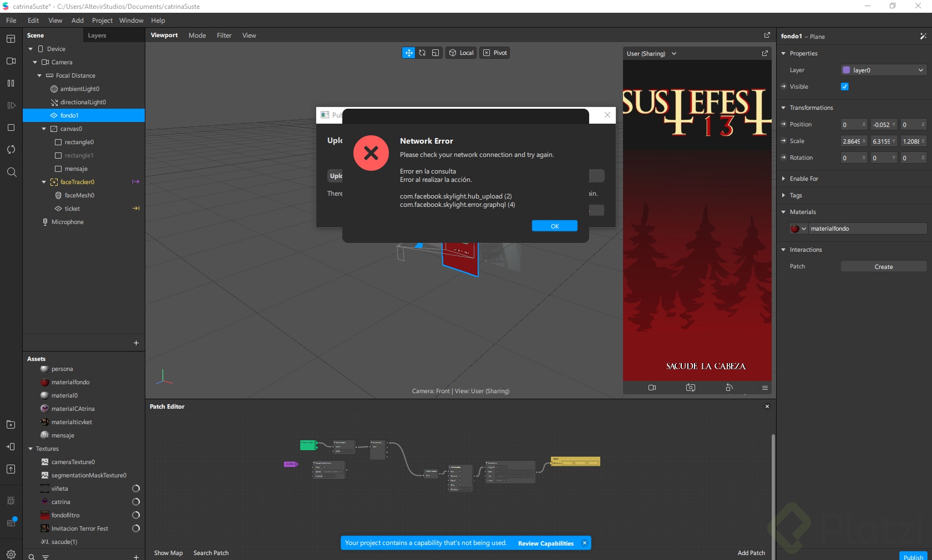Screen dimensions: 932x560
Task: Click Add Patch in Patch Editor
Action: pyautogui.click(x=751, y=553)
